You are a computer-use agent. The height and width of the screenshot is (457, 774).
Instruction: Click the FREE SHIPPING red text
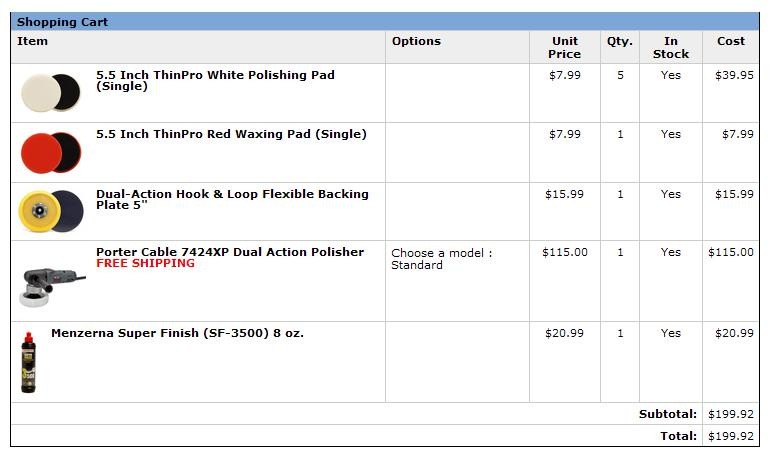pyautogui.click(x=146, y=264)
